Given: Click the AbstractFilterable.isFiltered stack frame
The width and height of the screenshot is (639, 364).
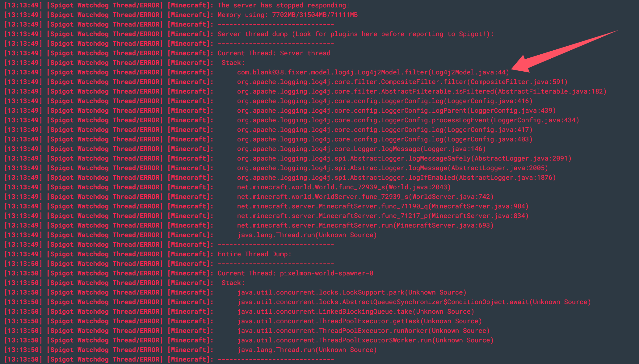Looking at the screenshot, I should coord(422,91).
